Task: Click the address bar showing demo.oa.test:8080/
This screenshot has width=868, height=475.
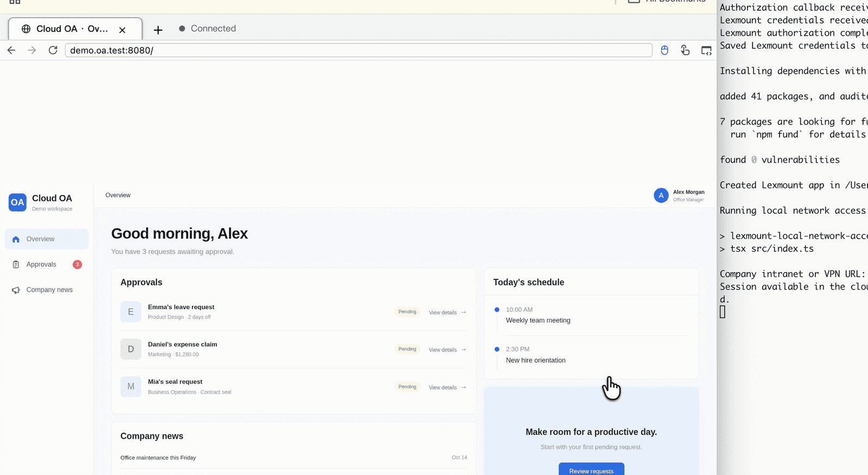Action: point(359,50)
